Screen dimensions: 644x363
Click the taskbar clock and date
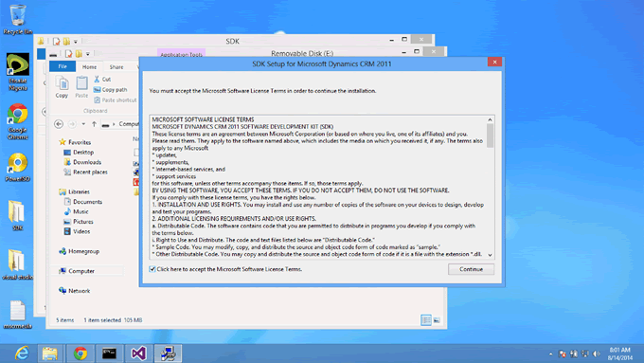tap(619, 354)
